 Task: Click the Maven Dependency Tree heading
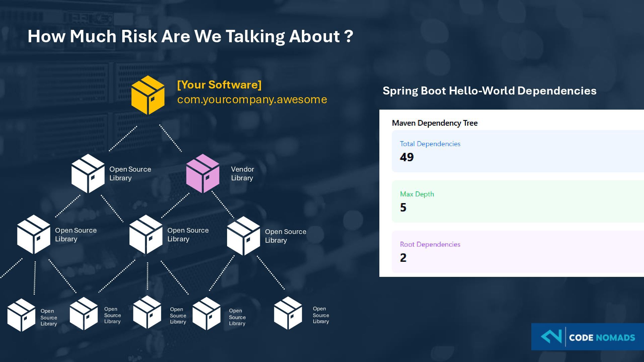[435, 123]
